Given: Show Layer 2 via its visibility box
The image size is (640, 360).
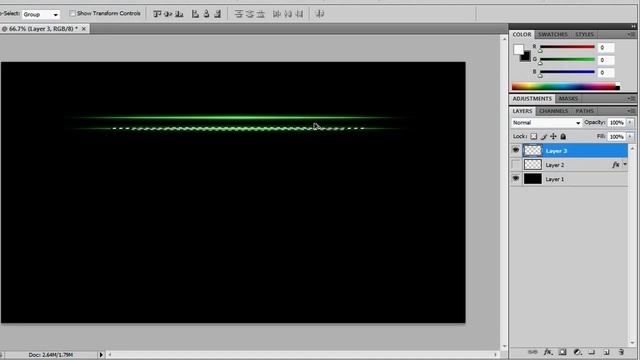Looking at the screenshot, I should tap(516, 165).
